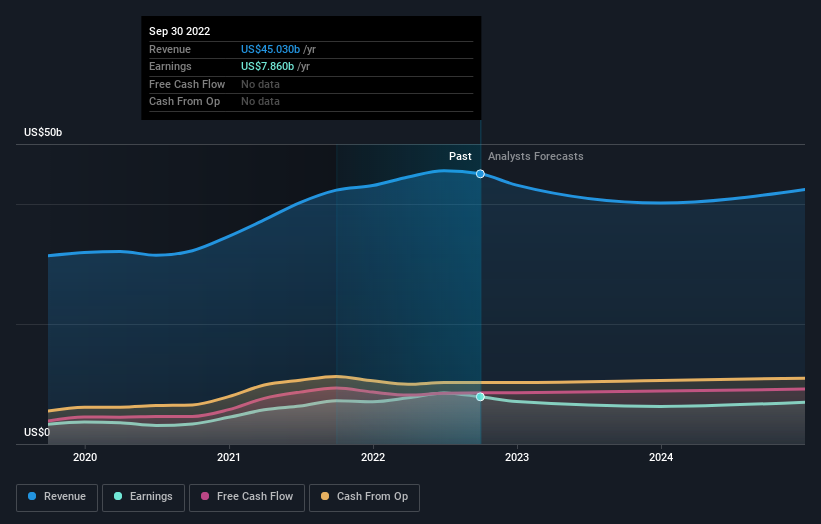Image resolution: width=821 pixels, height=524 pixels.
Task: Click the US$0 y-axis label
Action: coord(37,432)
